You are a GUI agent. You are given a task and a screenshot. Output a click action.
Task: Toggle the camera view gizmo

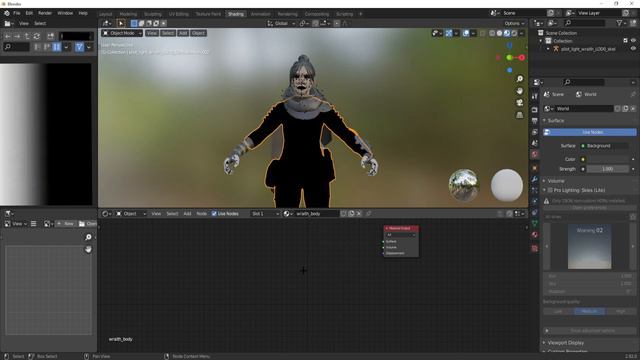tap(520, 103)
